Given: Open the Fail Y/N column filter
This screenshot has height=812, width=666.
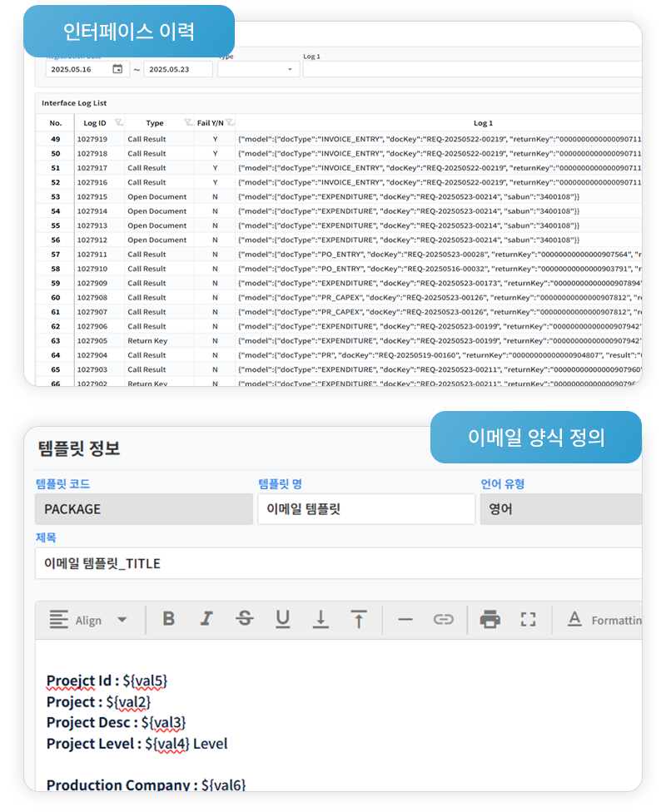Looking at the screenshot, I should tap(230, 123).
